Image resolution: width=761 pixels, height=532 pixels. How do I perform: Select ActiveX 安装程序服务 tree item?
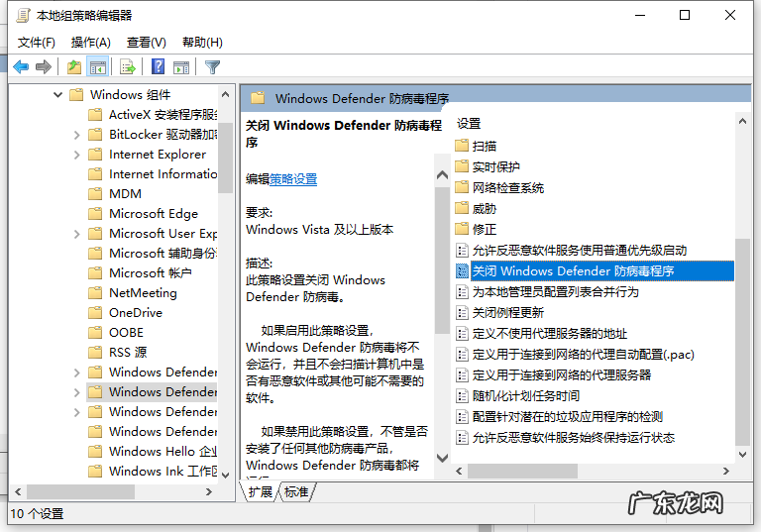pos(163,115)
